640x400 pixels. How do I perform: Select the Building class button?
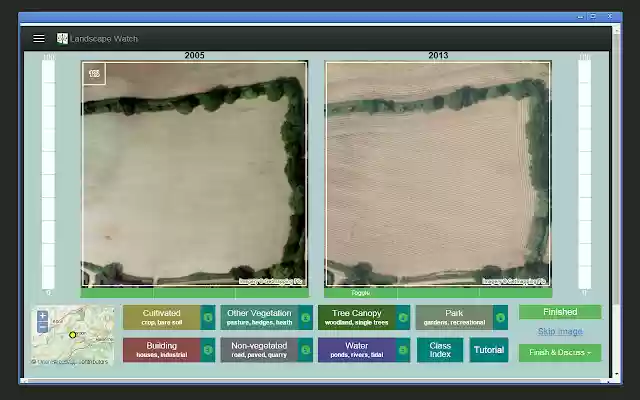coord(162,350)
